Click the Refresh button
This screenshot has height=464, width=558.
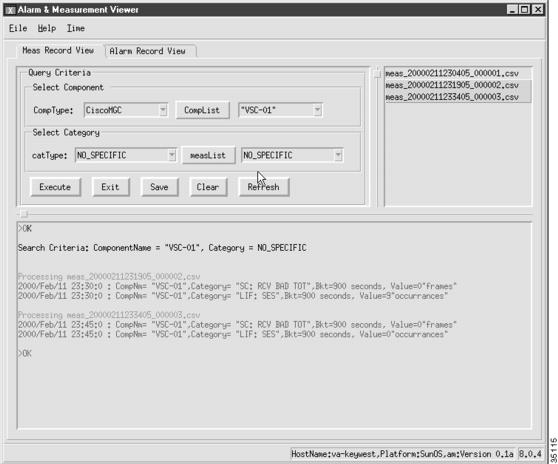coord(264,187)
